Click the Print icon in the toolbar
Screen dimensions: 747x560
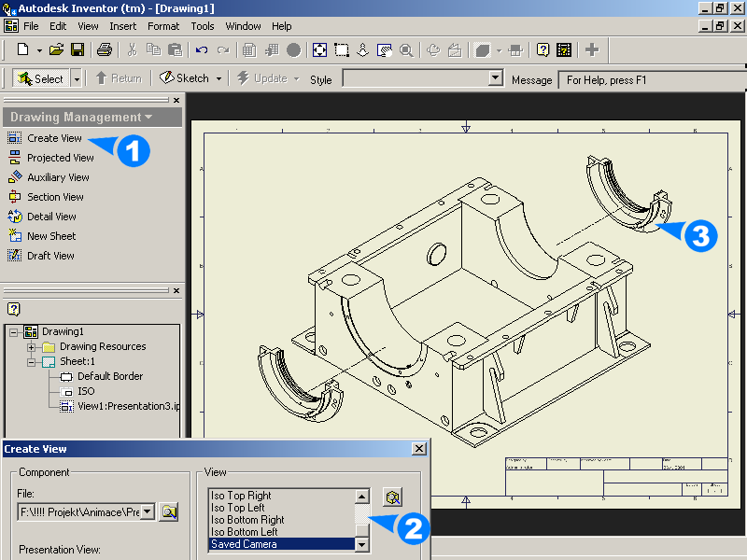105,49
